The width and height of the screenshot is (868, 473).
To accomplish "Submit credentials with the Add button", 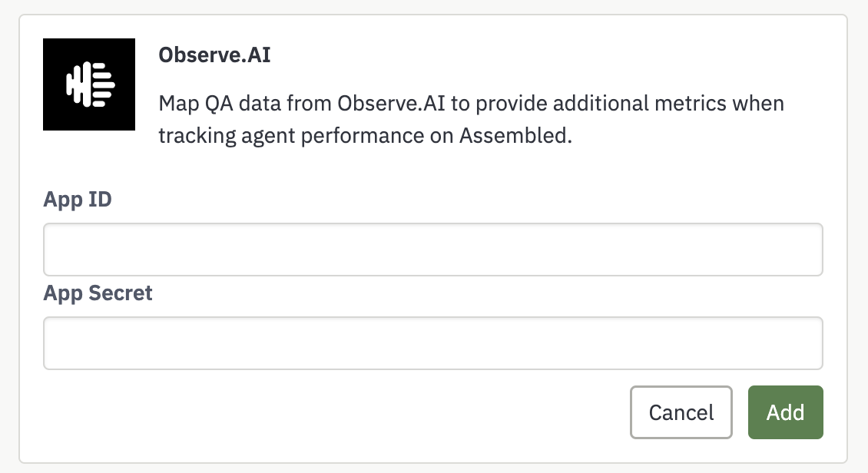I will click(786, 412).
